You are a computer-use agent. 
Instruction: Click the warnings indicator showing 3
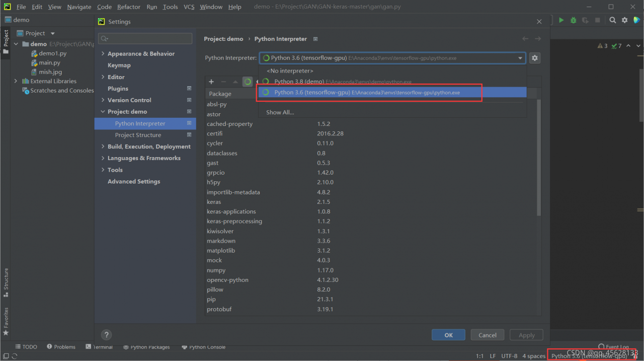(x=602, y=46)
